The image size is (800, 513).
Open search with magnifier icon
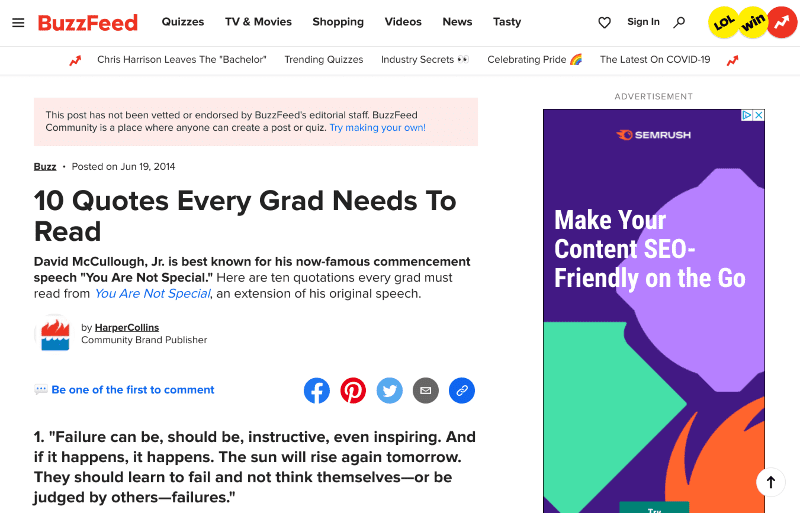click(x=679, y=22)
